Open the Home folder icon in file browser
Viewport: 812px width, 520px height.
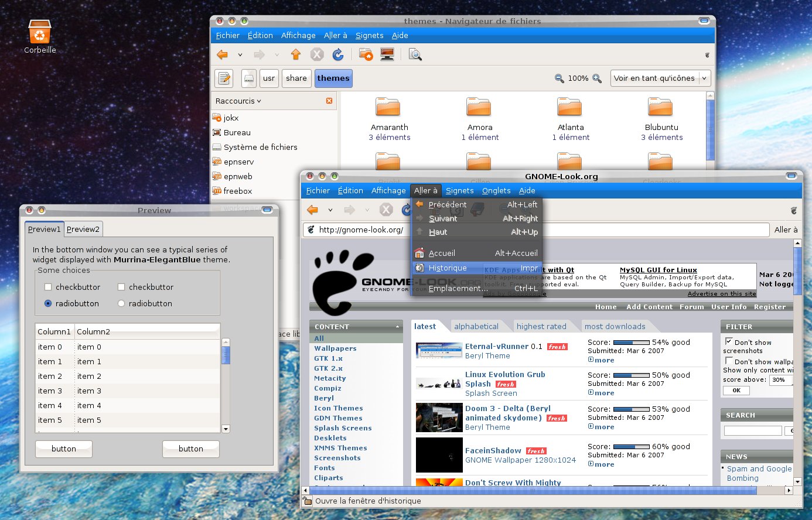click(x=366, y=55)
